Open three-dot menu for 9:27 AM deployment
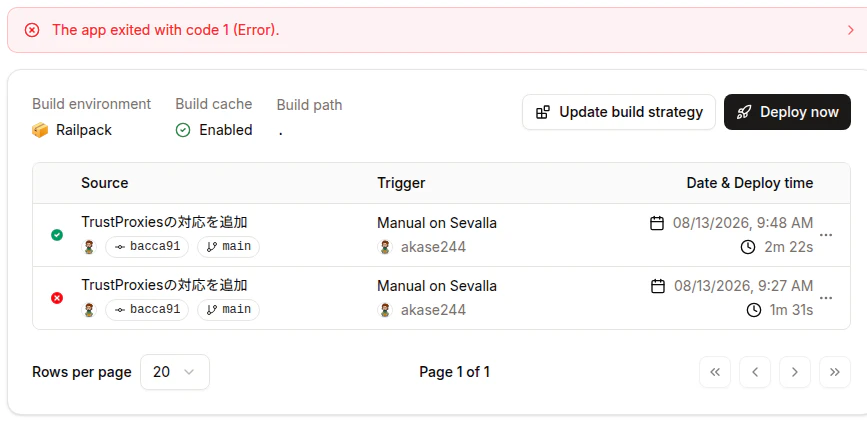Image resolution: width=867 pixels, height=426 pixels. 826,298
